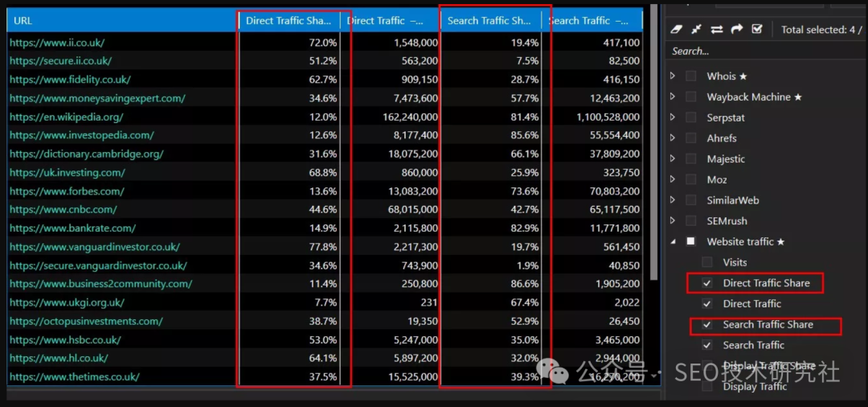Click the collapse-all arrows icon
Image resolution: width=868 pixels, height=407 pixels.
(696, 29)
